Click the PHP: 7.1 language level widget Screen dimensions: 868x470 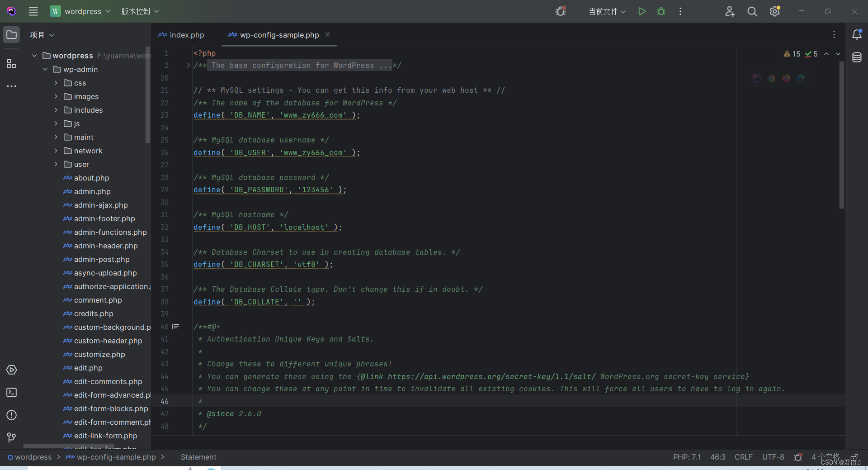point(687,457)
